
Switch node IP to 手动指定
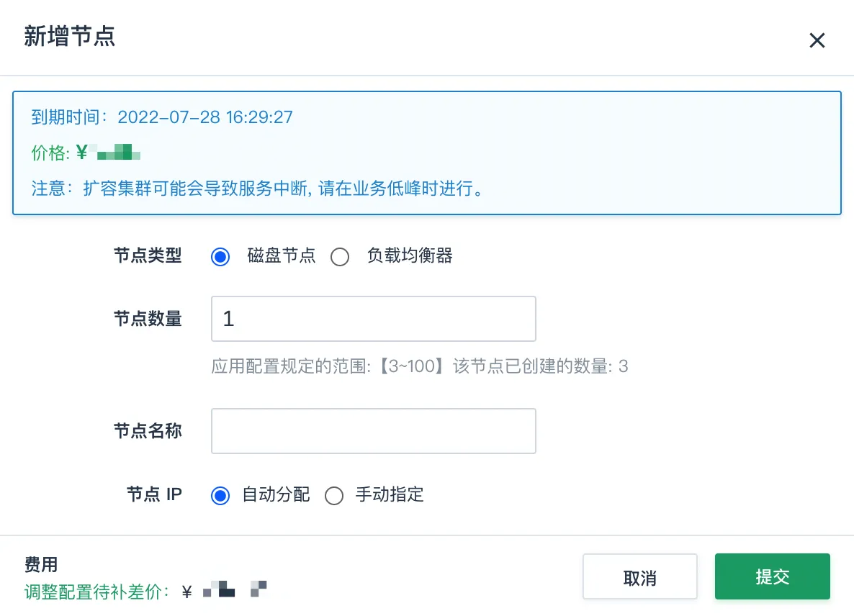click(x=334, y=496)
